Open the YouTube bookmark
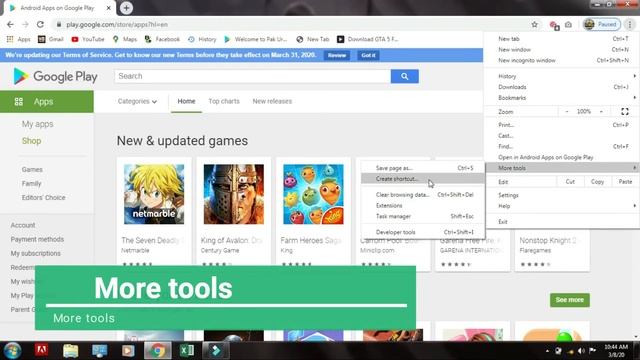Screen dimensions: 640x360 point(88,39)
